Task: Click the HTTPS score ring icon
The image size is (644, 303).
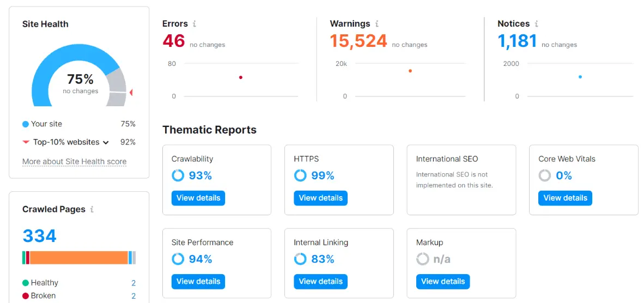Action: tap(300, 175)
